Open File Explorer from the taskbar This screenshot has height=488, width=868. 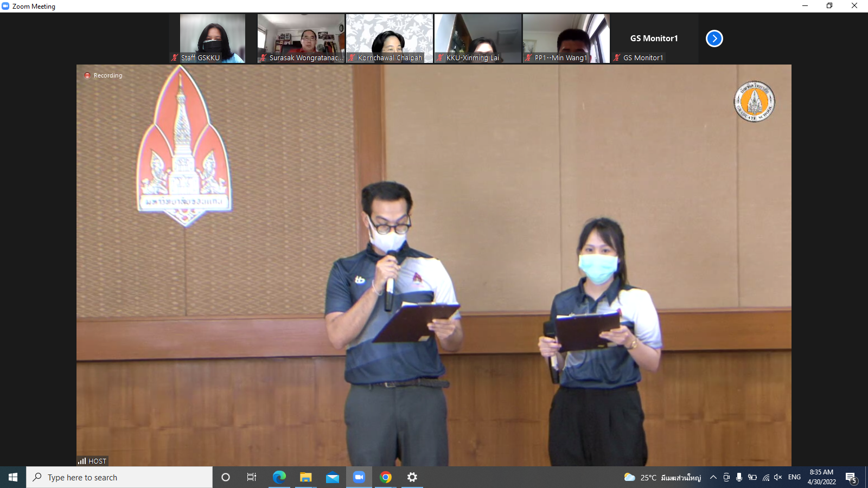click(x=306, y=477)
